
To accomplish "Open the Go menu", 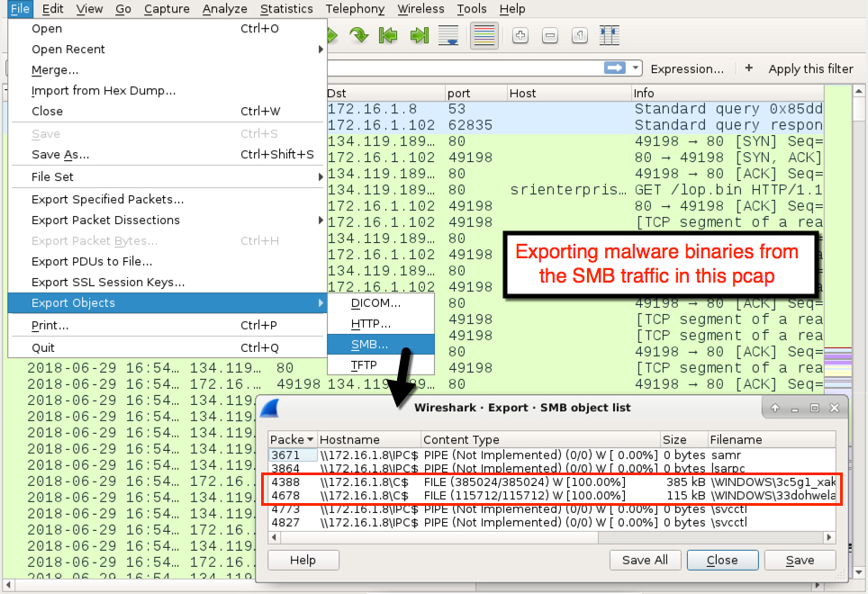I will [123, 9].
